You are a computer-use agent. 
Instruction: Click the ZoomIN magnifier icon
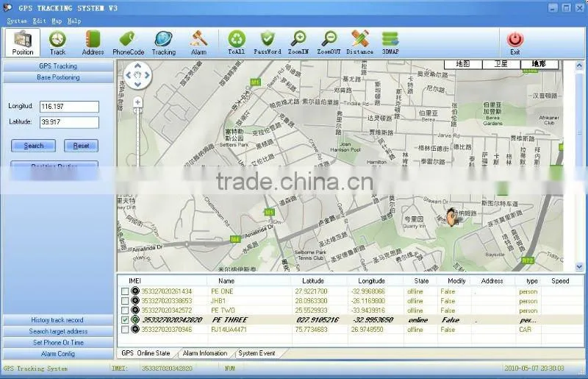(x=298, y=39)
